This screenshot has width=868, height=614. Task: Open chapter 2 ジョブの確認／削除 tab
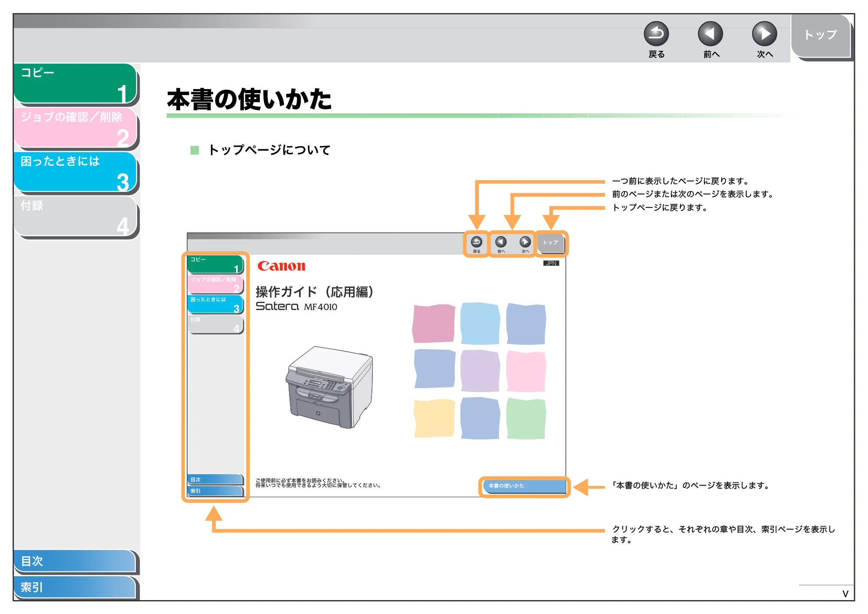[x=76, y=128]
